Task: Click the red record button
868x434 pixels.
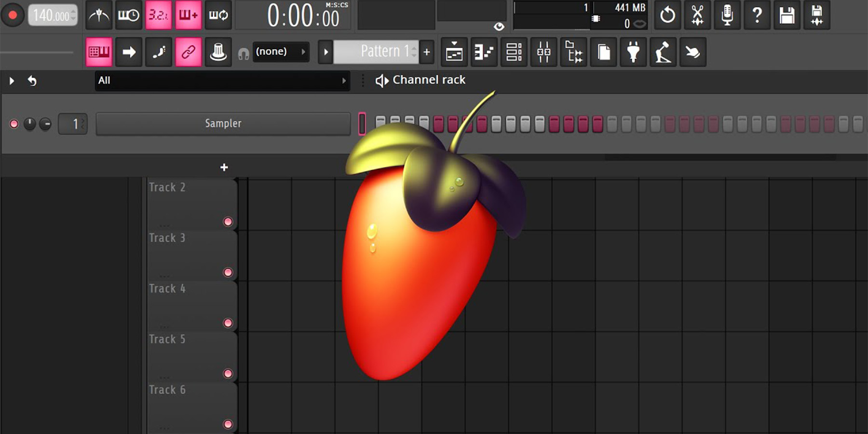Action: tap(13, 15)
